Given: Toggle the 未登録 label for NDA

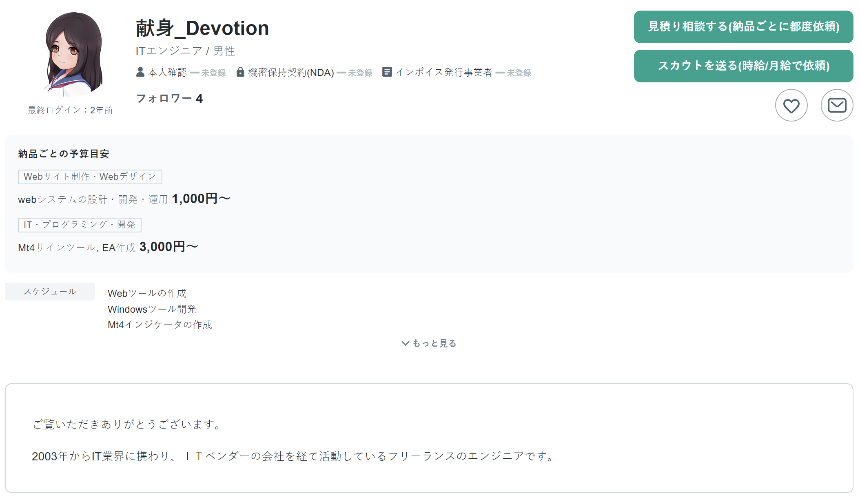Looking at the screenshot, I should tap(360, 72).
